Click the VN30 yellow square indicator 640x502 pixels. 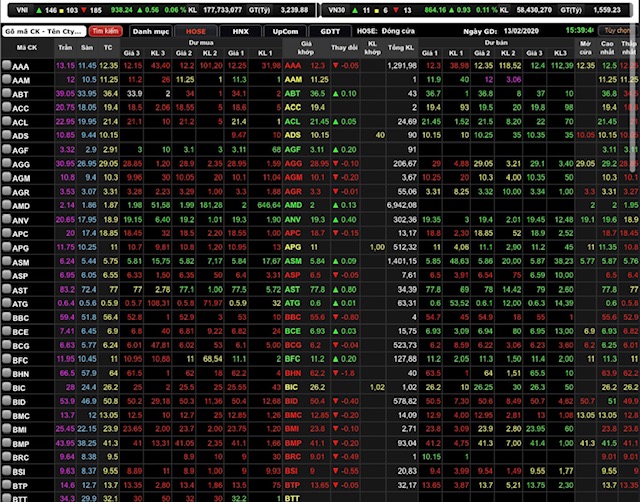379,8
